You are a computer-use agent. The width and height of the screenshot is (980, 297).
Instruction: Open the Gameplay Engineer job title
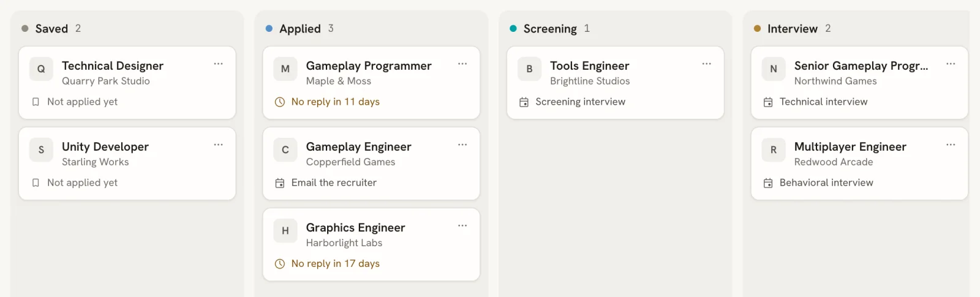click(x=359, y=146)
